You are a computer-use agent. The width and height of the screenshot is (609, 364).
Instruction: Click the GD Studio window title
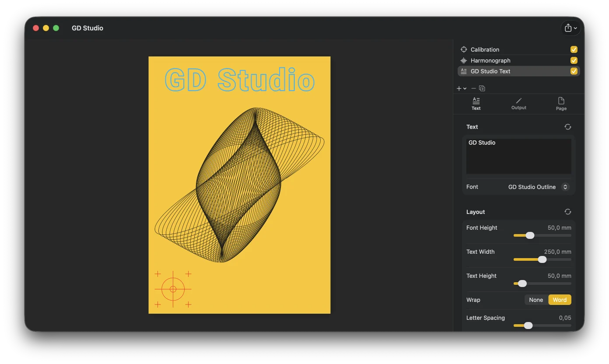(x=87, y=28)
